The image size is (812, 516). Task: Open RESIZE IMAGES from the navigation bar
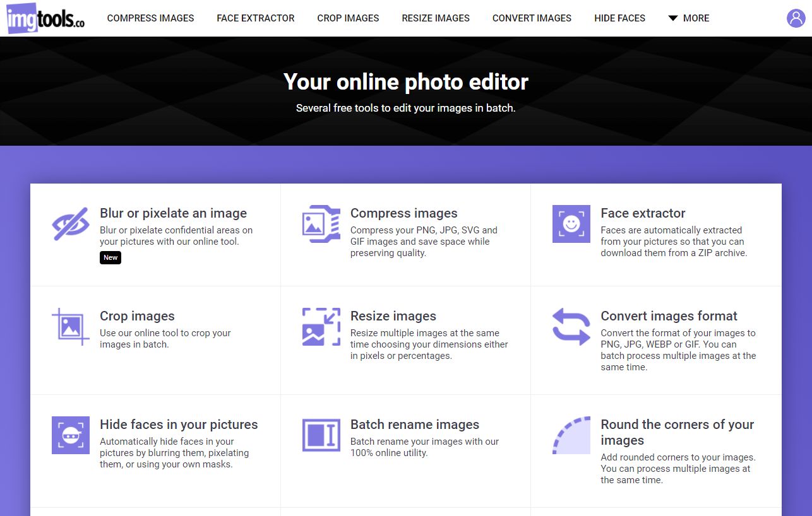(435, 18)
